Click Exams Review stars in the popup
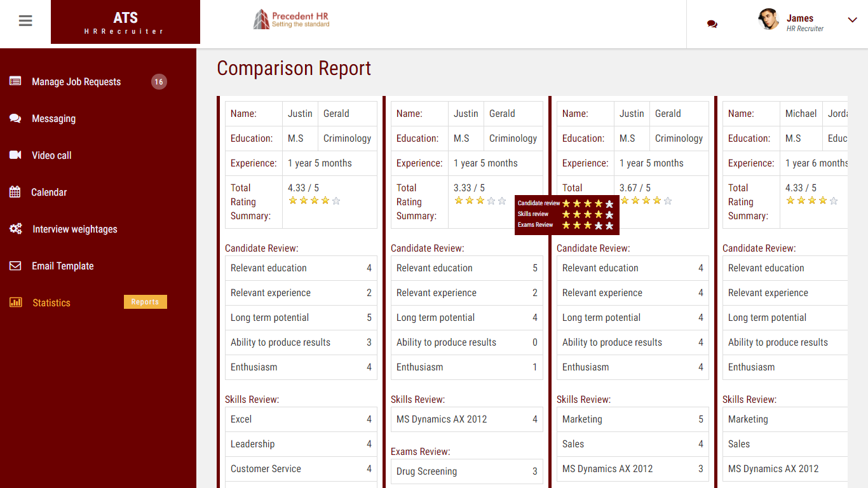 point(588,225)
